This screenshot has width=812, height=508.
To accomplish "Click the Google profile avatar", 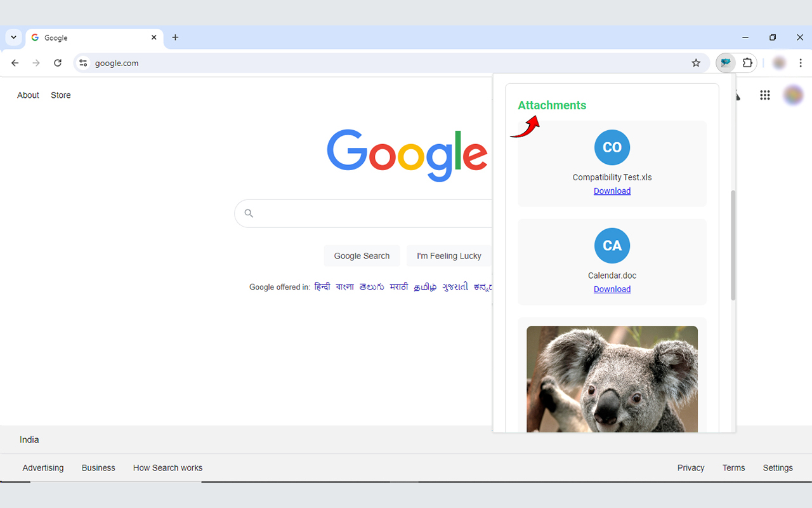I will point(794,95).
